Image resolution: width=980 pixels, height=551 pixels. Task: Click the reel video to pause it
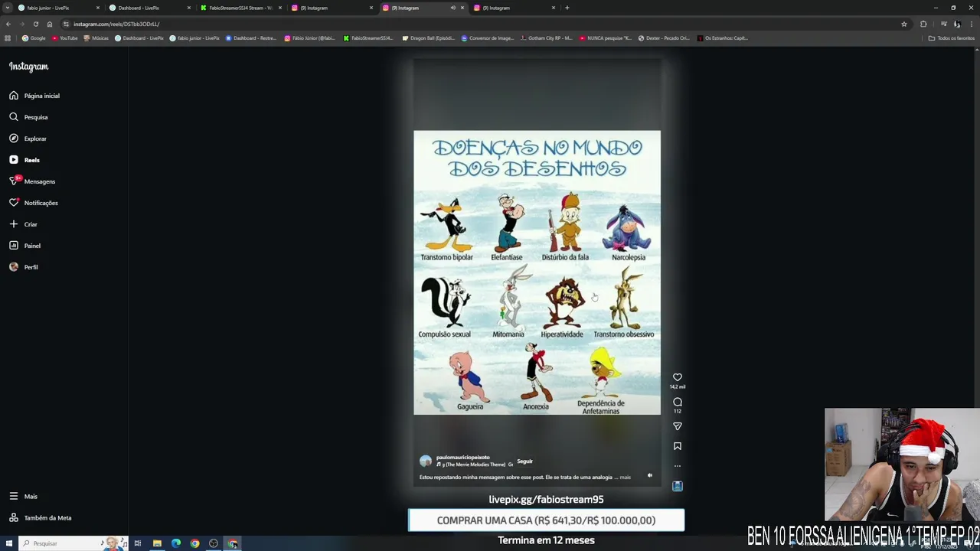537,272
